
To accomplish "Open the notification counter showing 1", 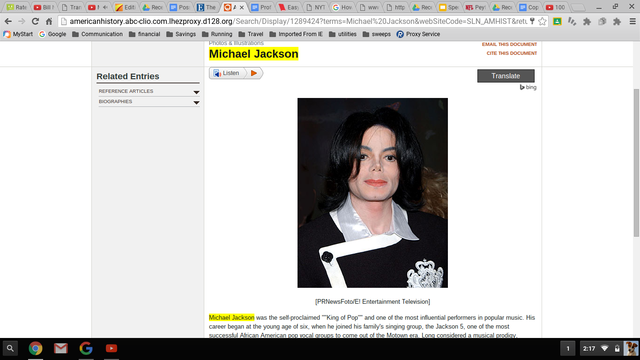I will pos(568,349).
